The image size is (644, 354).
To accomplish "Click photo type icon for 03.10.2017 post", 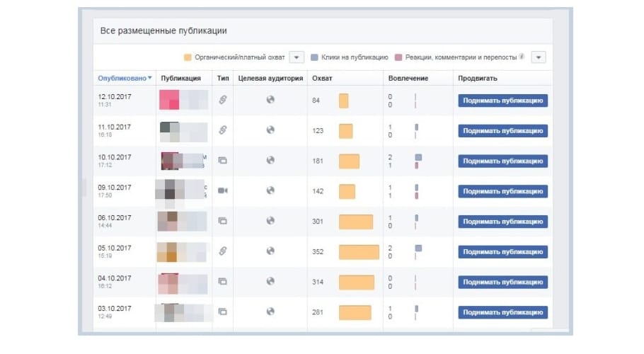I will 223,312.
